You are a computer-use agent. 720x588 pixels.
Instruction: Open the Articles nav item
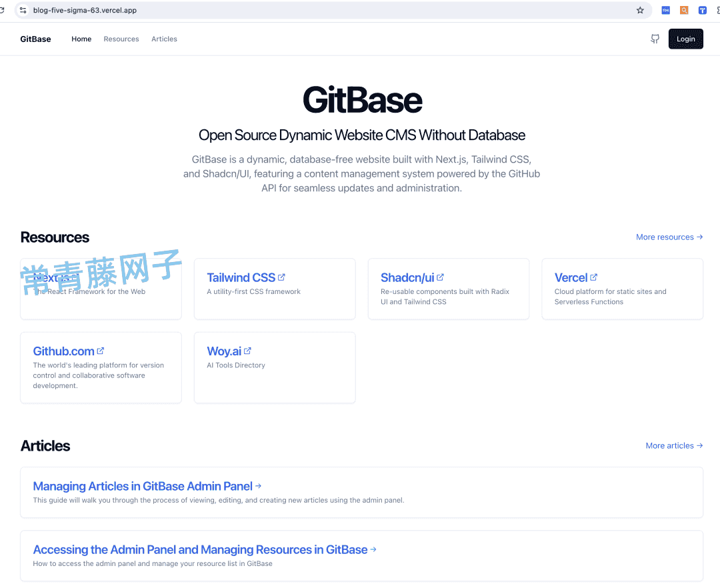pyautogui.click(x=165, y=39)
